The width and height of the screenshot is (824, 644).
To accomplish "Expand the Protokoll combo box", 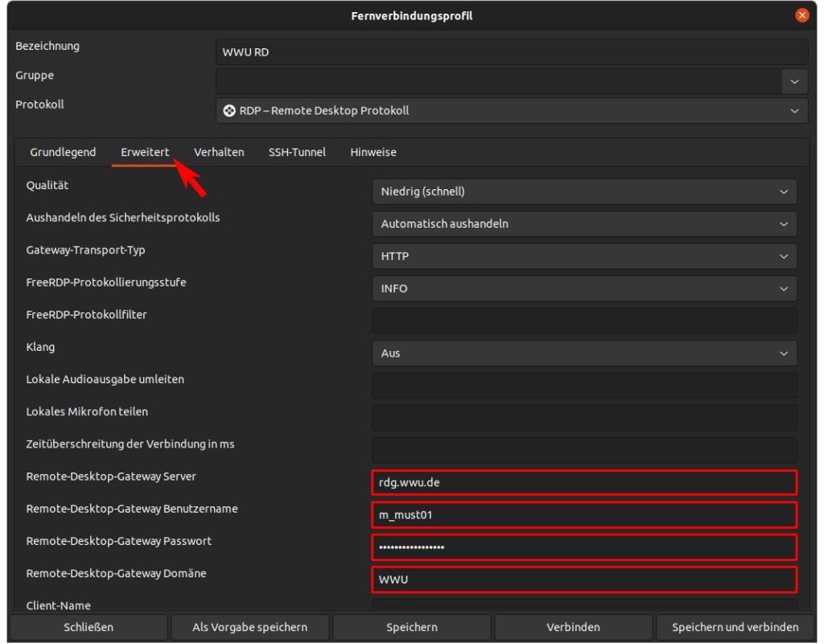I will tap(794, 111).
